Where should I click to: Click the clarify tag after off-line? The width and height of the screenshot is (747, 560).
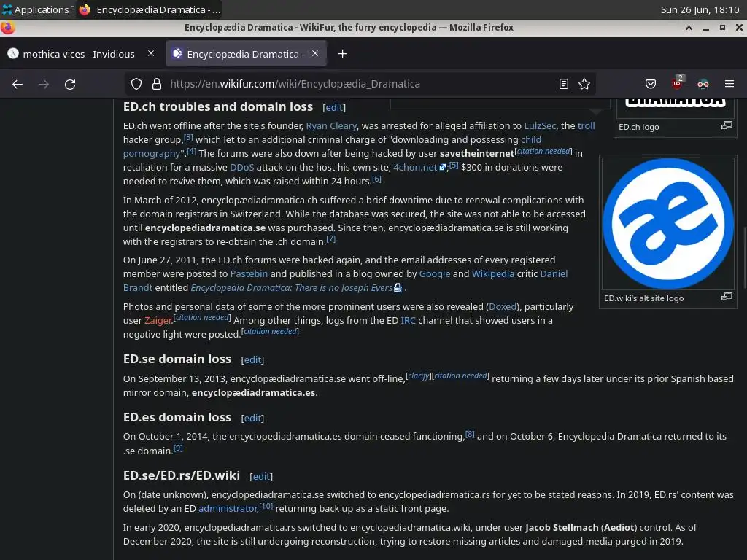click(x=419, y=376)
